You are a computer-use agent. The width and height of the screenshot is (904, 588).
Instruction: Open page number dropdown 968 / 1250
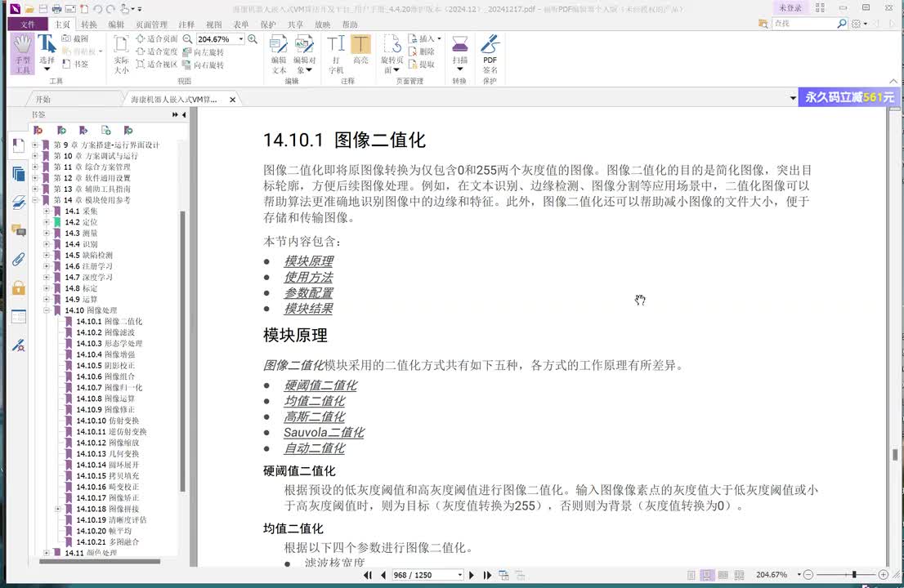(x=459, y=575)
